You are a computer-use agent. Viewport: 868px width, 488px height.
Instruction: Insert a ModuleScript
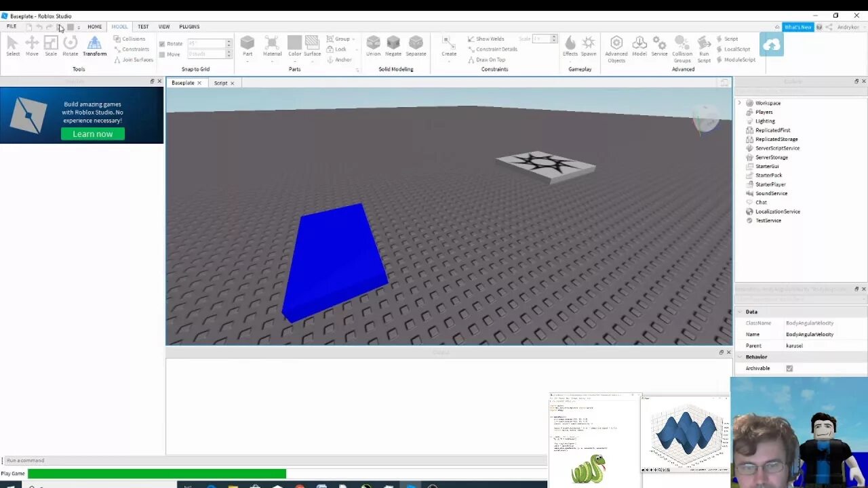[x=736, y=60]
